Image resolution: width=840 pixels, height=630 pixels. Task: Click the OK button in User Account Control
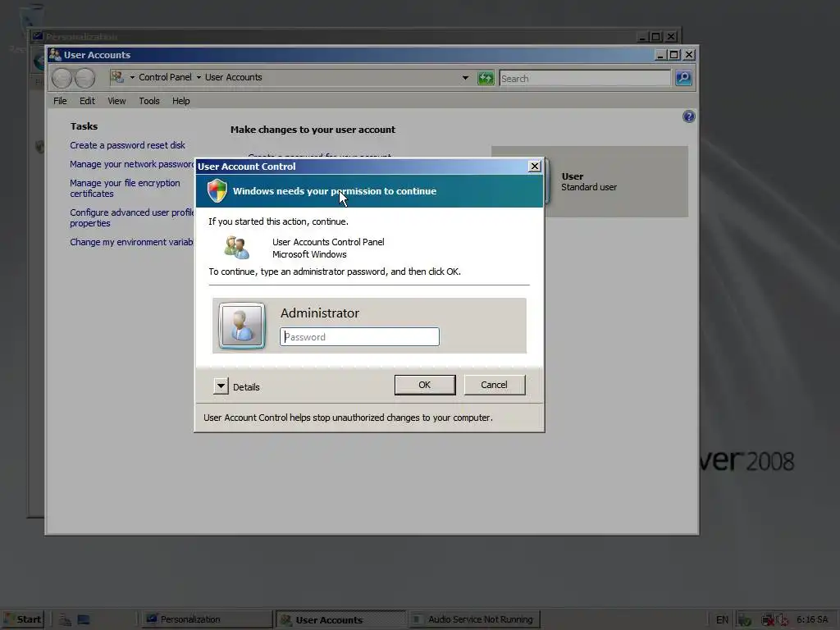[425, 385]
